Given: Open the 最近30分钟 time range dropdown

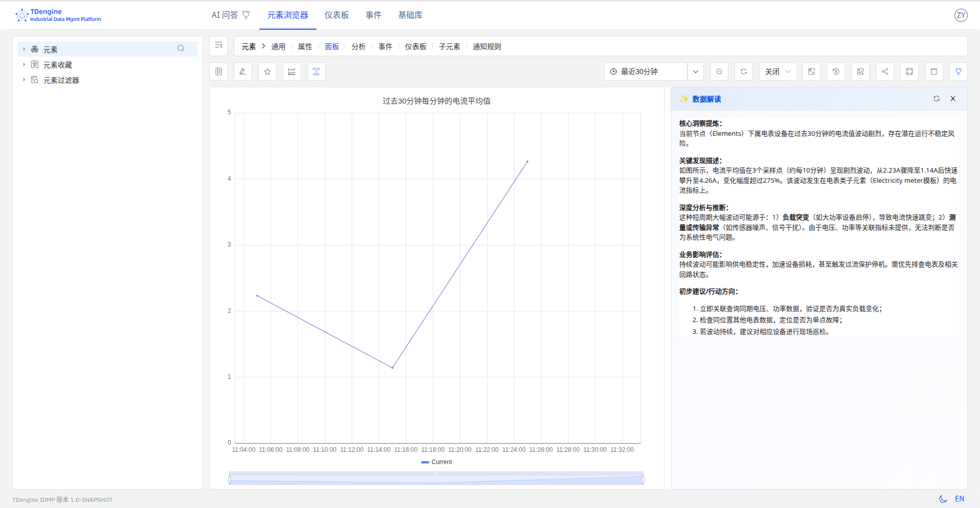Looking at the screenshot, I should [x=696, y=71].
